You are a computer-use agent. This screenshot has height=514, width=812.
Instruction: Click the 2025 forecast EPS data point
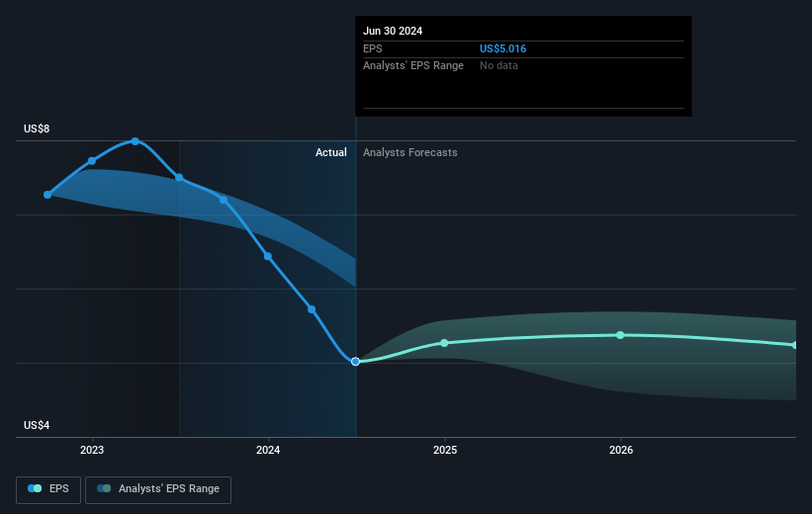[x=444, y=343]
